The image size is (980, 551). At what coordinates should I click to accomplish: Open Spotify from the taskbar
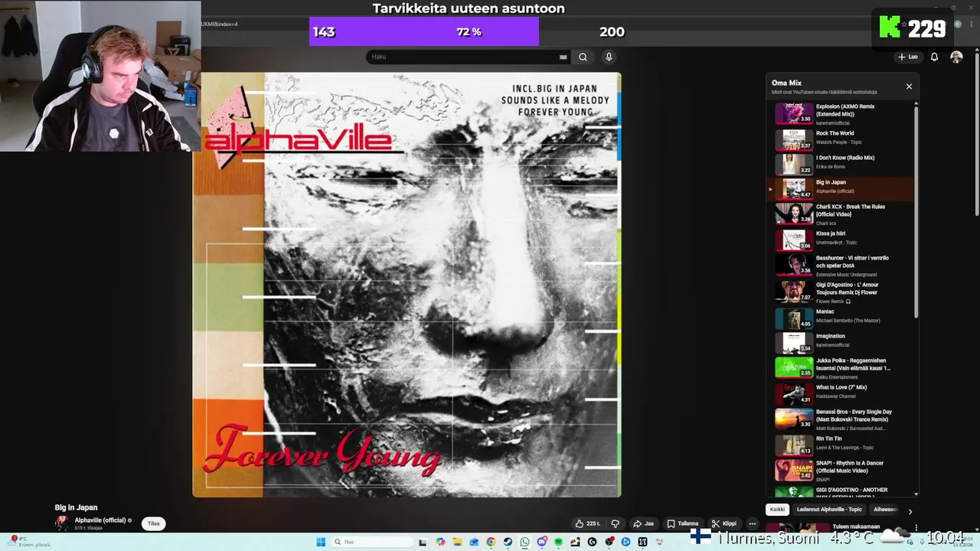point(558,542)
